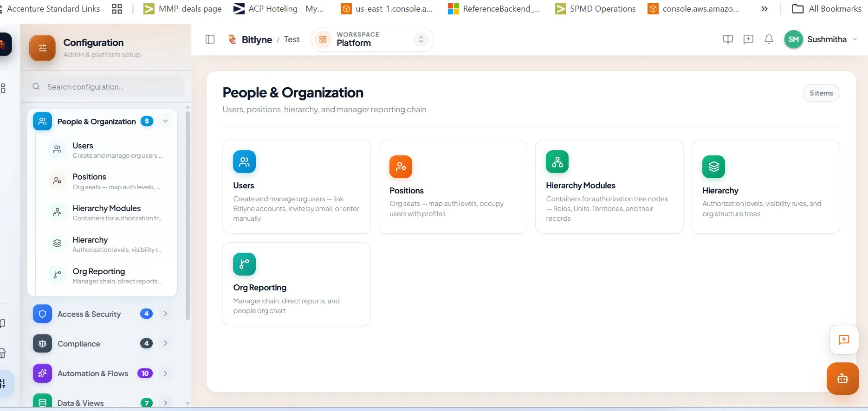Click the feedback icon beside the bell
This screenshot has width=868, height=411.
click(x=748, y=39)
